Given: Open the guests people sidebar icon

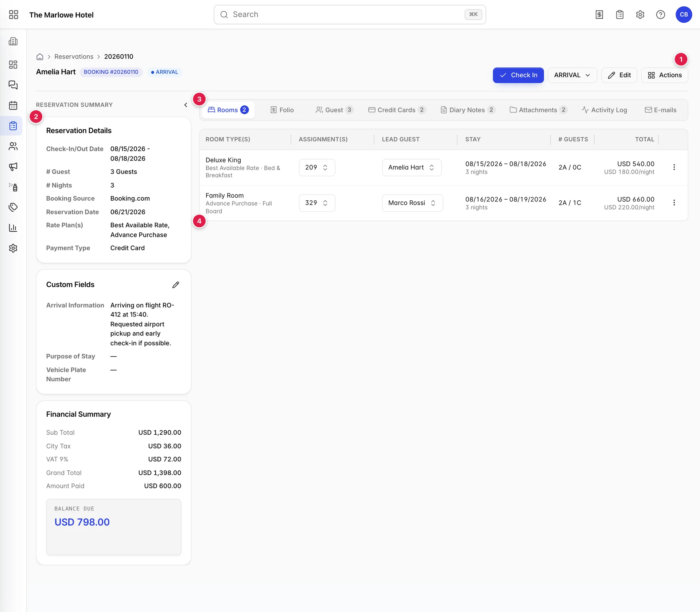Looking at the screenshot, I should [x=13, y=146].
